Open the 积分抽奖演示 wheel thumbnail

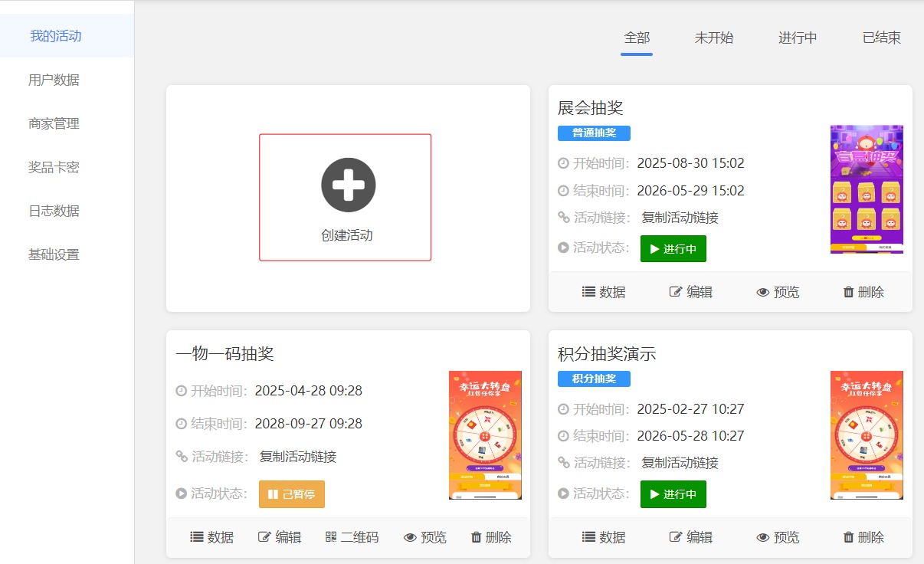point(867,435)
